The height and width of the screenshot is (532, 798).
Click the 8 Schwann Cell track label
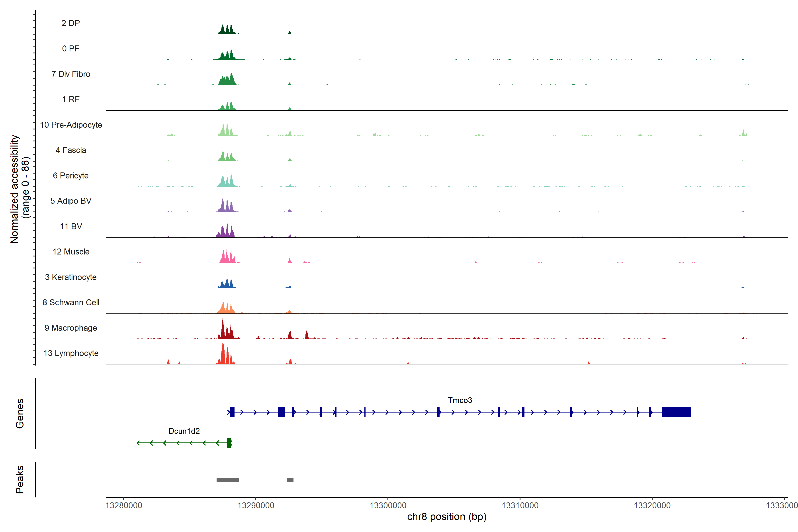[x=70, y=302]
